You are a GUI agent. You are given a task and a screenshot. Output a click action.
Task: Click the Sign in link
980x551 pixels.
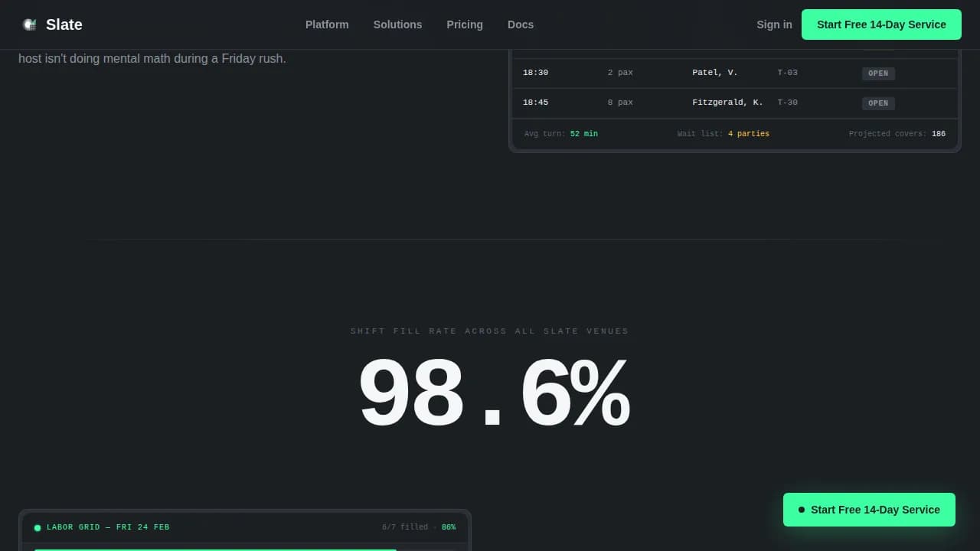[774, 24]
